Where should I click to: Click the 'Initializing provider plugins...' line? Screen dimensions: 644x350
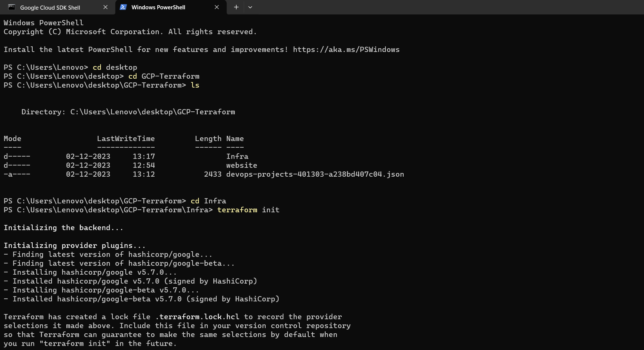(x=75, y=246)
